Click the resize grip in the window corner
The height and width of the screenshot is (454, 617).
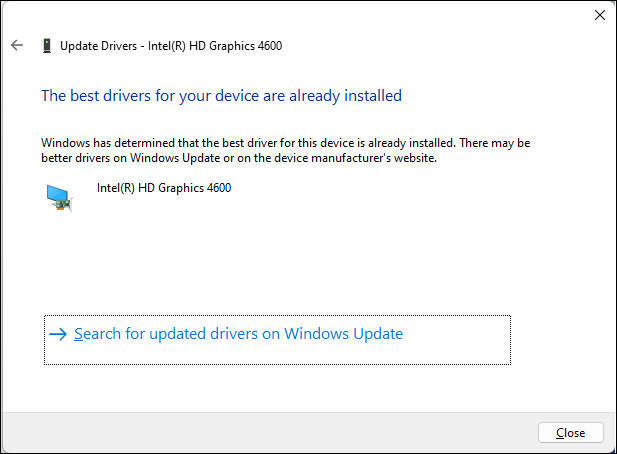[x=611, y=448]
